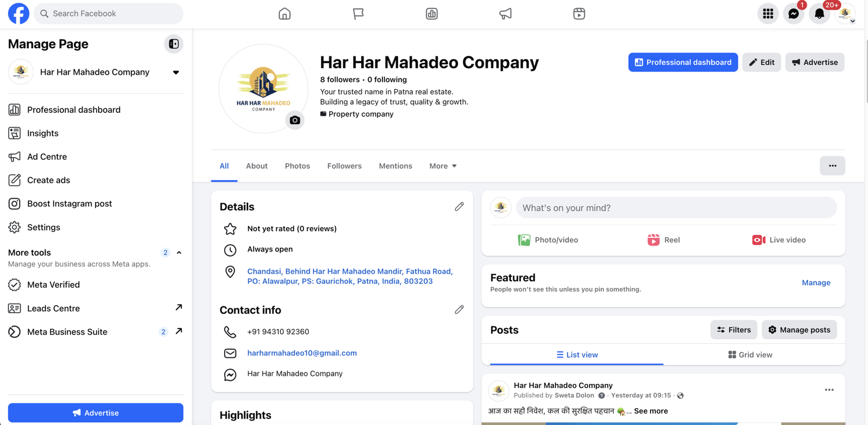Viewport: 868px width, 425px height.
Task: Open the notifications bell
Action: click(819, 14)
